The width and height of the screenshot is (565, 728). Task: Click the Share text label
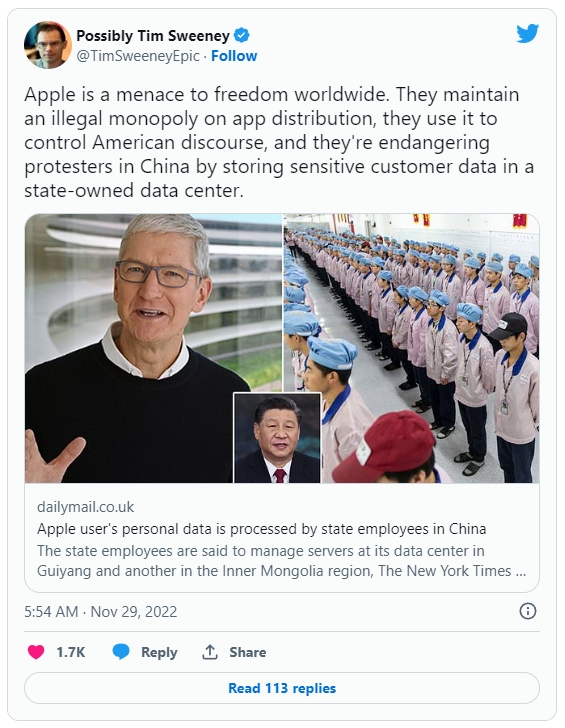pos(247,652)
